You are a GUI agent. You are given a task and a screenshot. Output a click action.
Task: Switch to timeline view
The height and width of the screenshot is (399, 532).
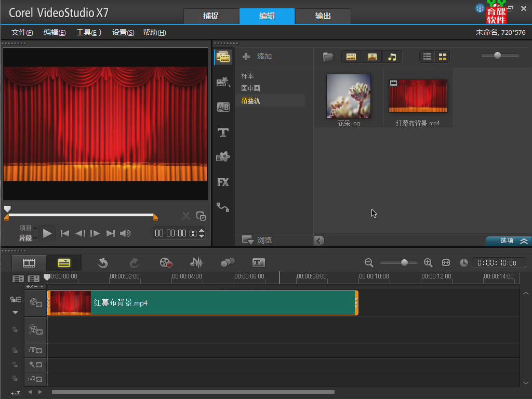coord(64,263)
